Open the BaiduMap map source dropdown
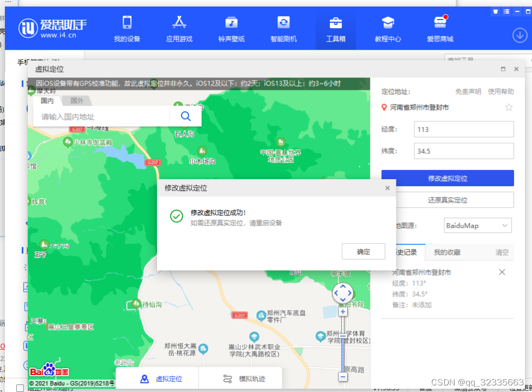Screen dimensions: 532x392 pos(477,225)
